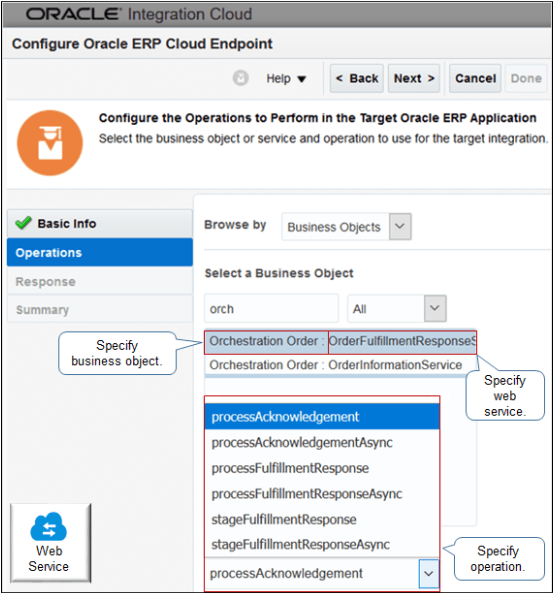Viewport: 554px width, 594px height.
Task: Click the business object search field containing orch
Action: tap(271, 309)
